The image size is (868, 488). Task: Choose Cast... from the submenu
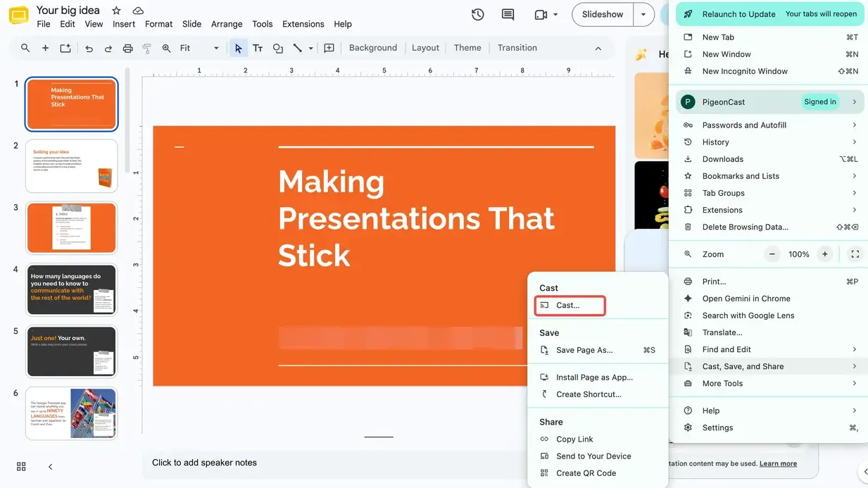[x=570, y=306]
